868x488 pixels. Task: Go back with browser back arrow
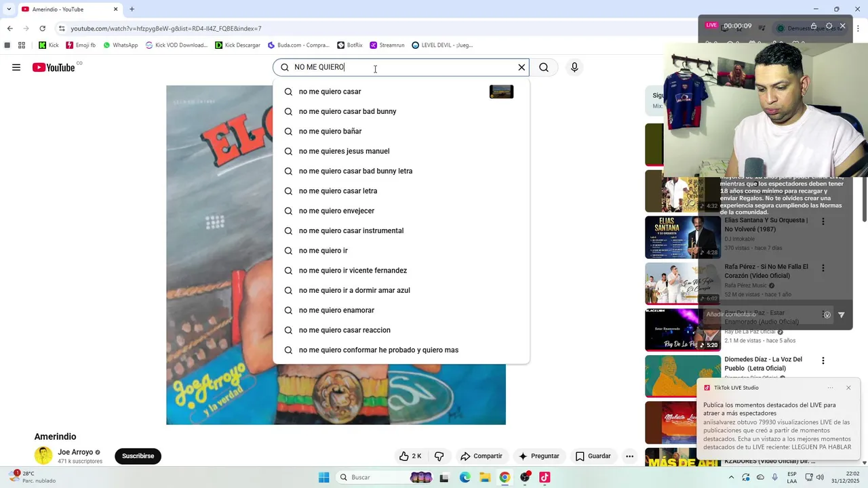pos(9,28)
